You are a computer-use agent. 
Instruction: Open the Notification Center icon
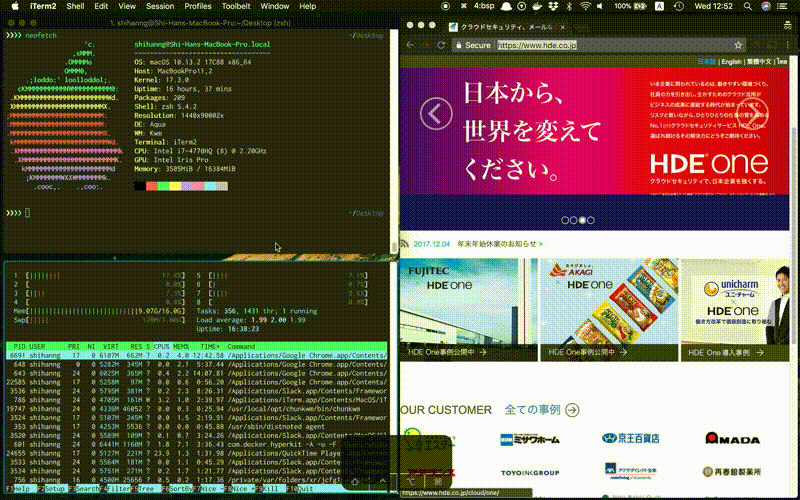(x=782, y=6)
